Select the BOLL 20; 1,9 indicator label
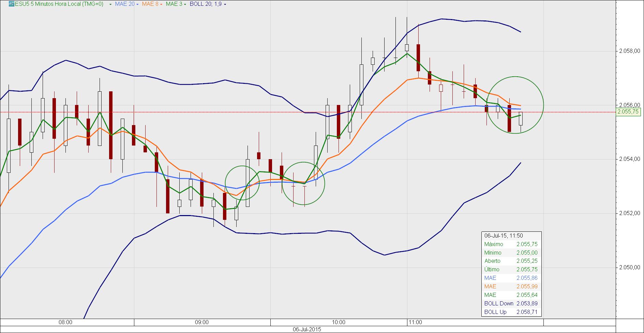The image size is (644, 333). [x=206, y=4]
